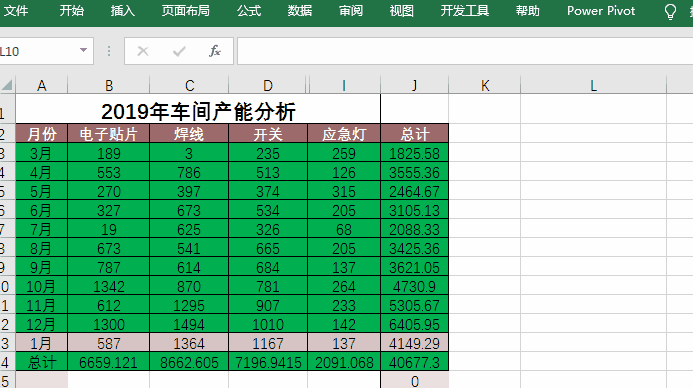Click the cell with value 3105.13
This screenshot has width=693, height=388.
coord(415,210)
